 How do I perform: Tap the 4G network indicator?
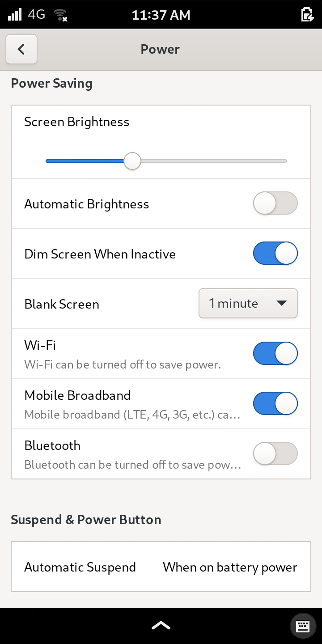click(x=36, y=14)
